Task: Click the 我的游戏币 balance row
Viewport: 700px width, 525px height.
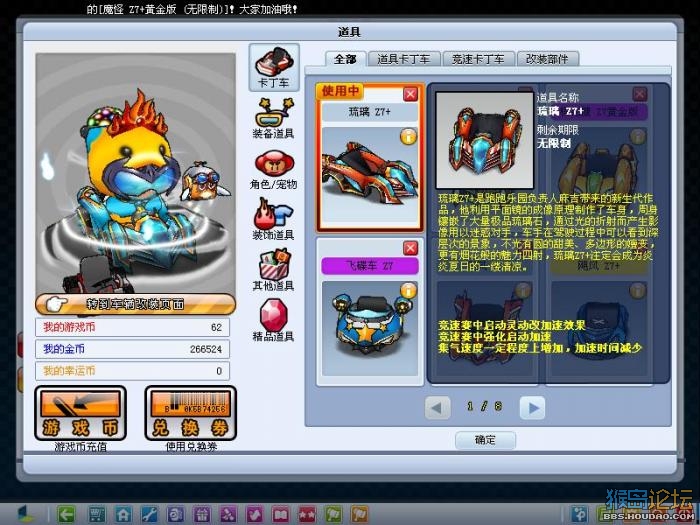Action: pos(133,327)
